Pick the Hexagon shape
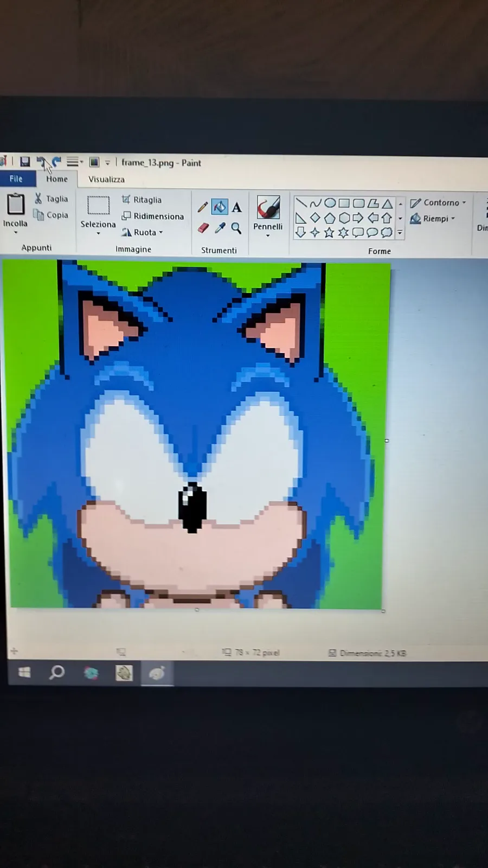Image resolution: width=488 pixels, height=868 pixels. click(x=344, y=218)
